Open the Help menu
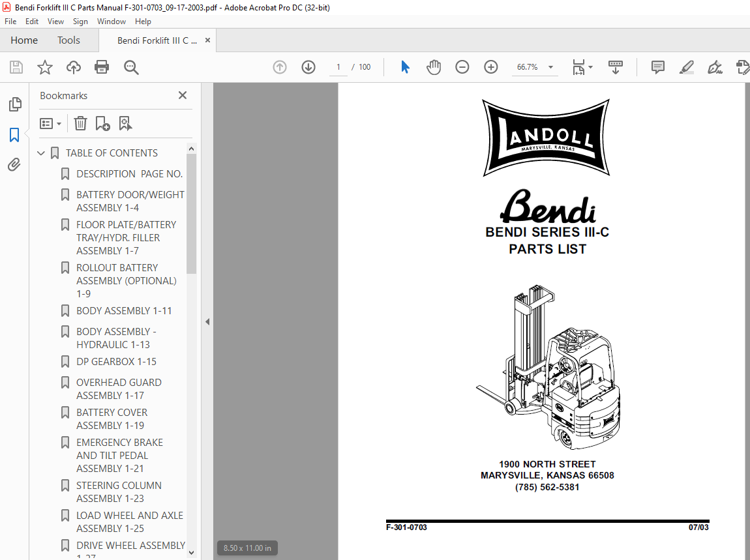This screenshot has width=750, height=560. pos(143,21)
